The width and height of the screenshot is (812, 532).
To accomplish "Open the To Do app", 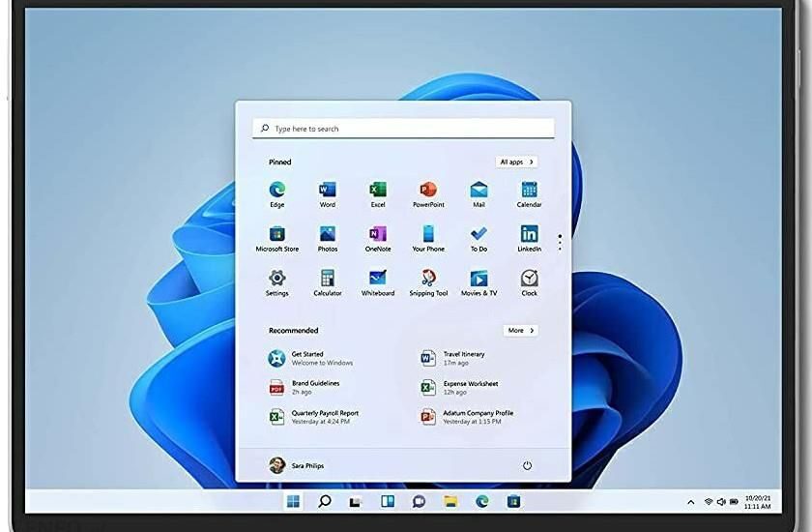I will click(x=479, y=238).
